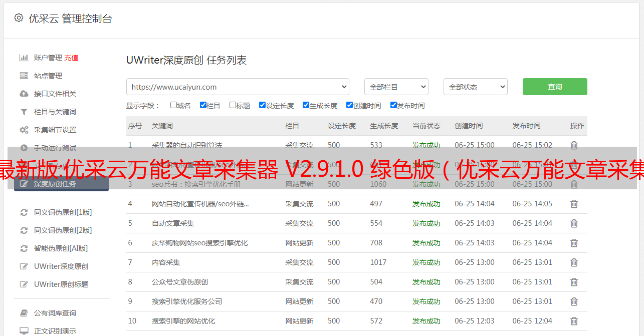Click the gear icon beside 优采云 管理控制台
The image size is (644, 336).
pos(19,18)
